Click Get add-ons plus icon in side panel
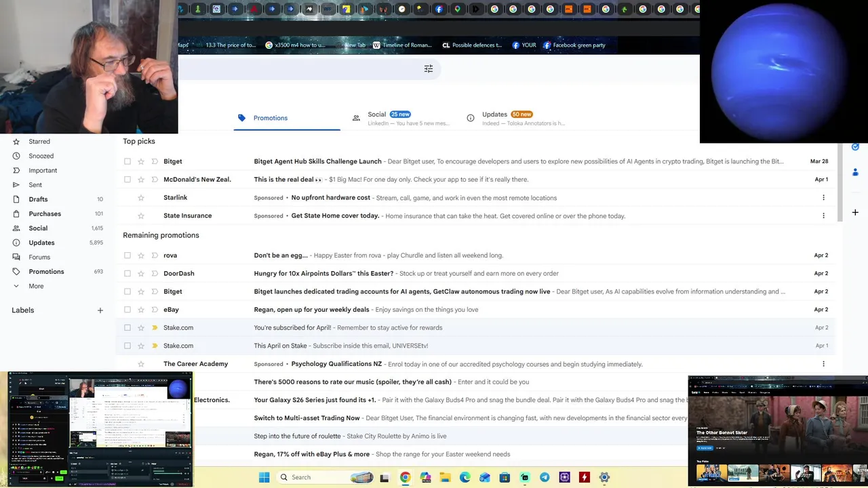This screenshot has width=868, height=488. click(x=855, y=212)
